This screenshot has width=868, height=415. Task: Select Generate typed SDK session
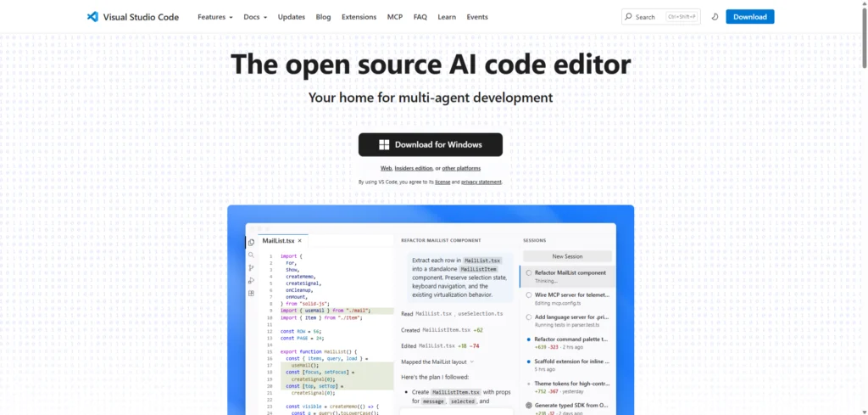pos(567,408)
